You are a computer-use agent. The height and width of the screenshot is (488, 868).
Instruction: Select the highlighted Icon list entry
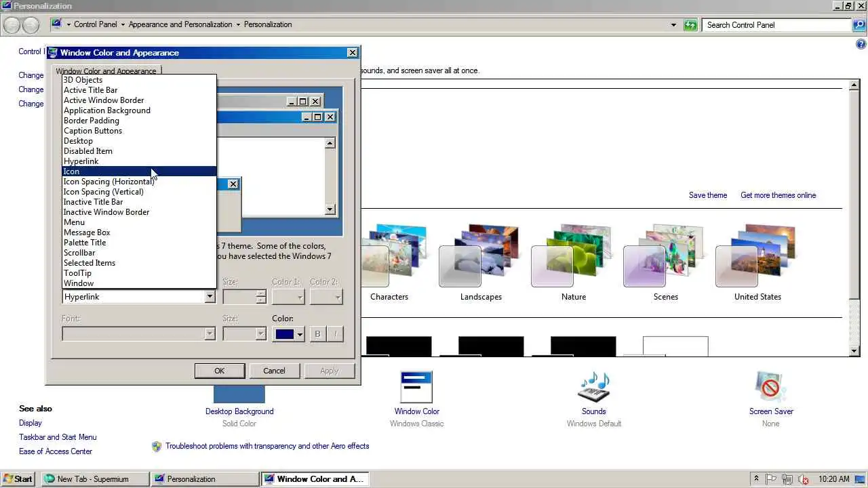coord(139,171)
